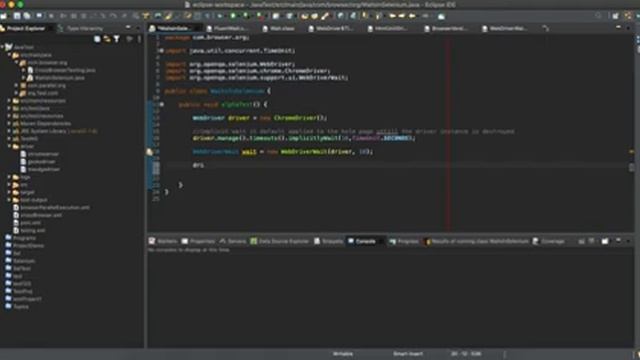
Task: Select the chromedriver file
Action: (x=40, y=154)
